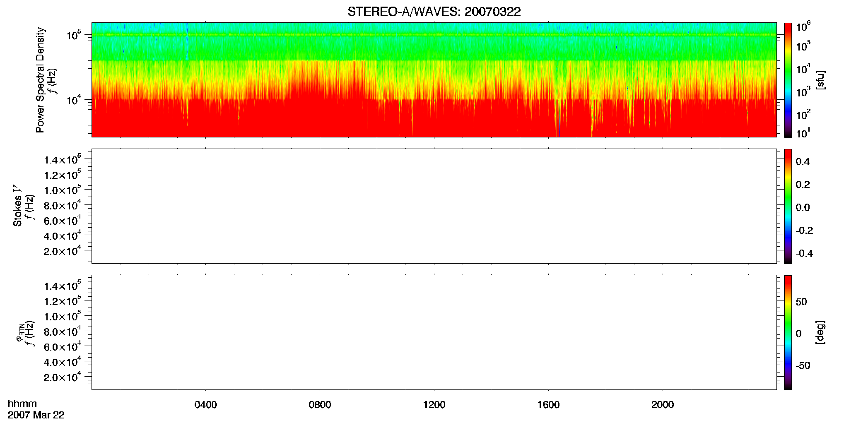This screenshot has width=868, height=447.
Task: Click the "10^5" tick on the spectrogram frequency axis
Action: point(73,35)
